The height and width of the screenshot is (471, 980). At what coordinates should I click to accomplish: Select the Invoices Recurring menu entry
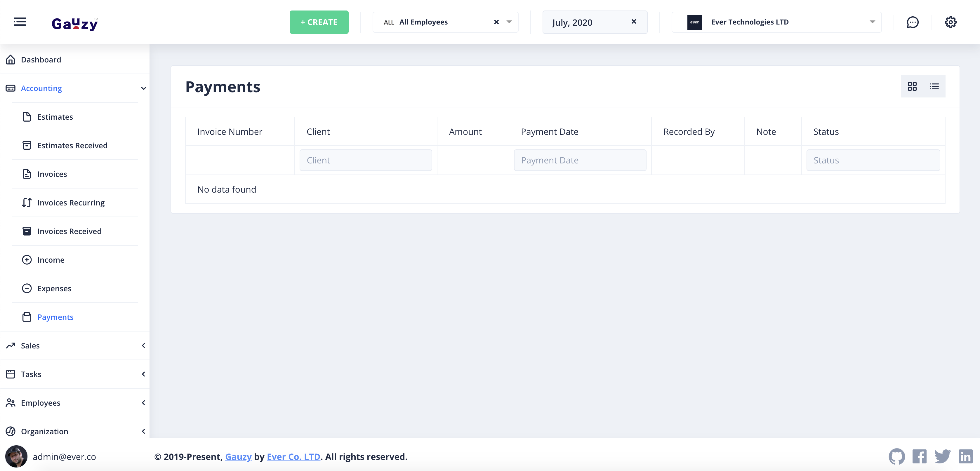point(71,203)
